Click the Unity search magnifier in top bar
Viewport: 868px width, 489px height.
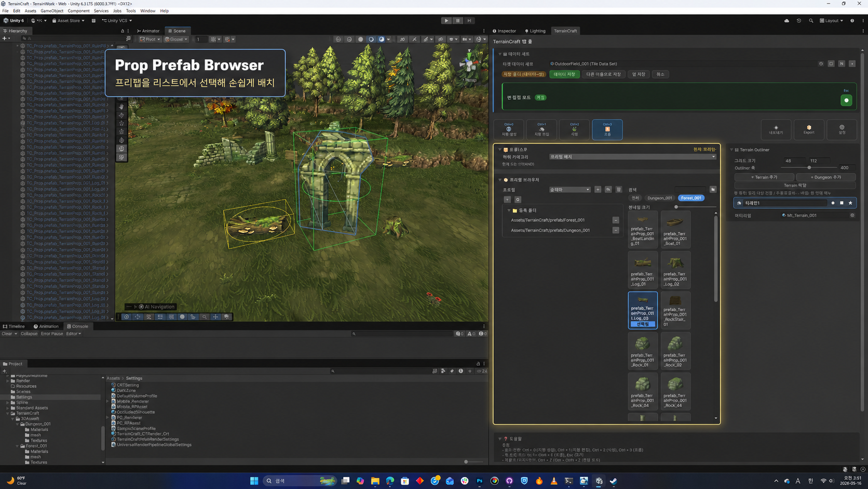(x=811, y=21)
